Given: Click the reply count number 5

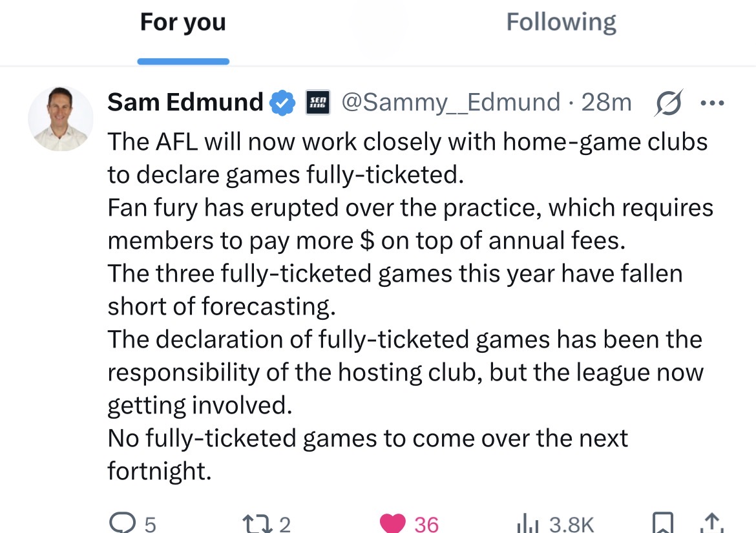Looking at the screenshot, I should [x=149, y=524].
